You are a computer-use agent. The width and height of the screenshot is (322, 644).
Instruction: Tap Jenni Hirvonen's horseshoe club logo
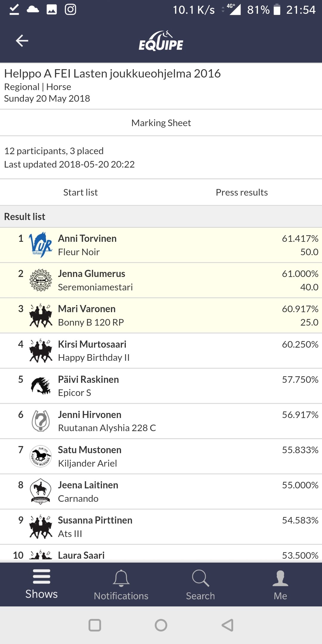(41, 421)
